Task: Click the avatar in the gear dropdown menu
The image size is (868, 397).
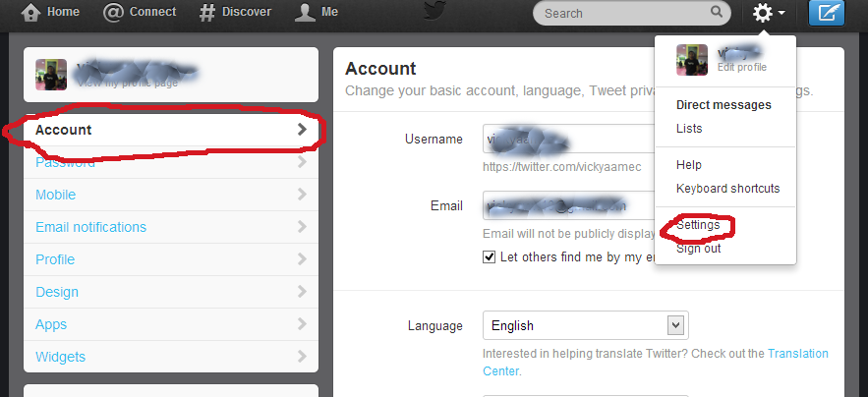Action: [x=692, y=60]
